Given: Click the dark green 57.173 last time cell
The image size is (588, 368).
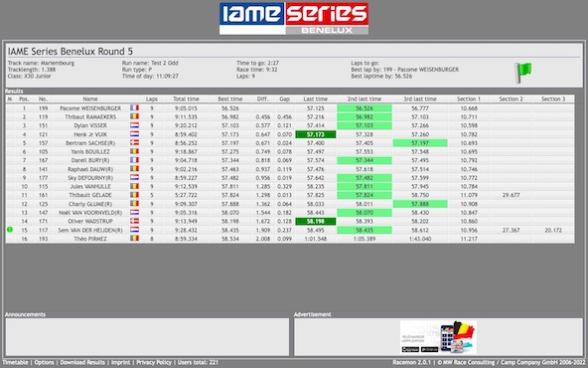Looking at the screenshot, I should (316, 134).
